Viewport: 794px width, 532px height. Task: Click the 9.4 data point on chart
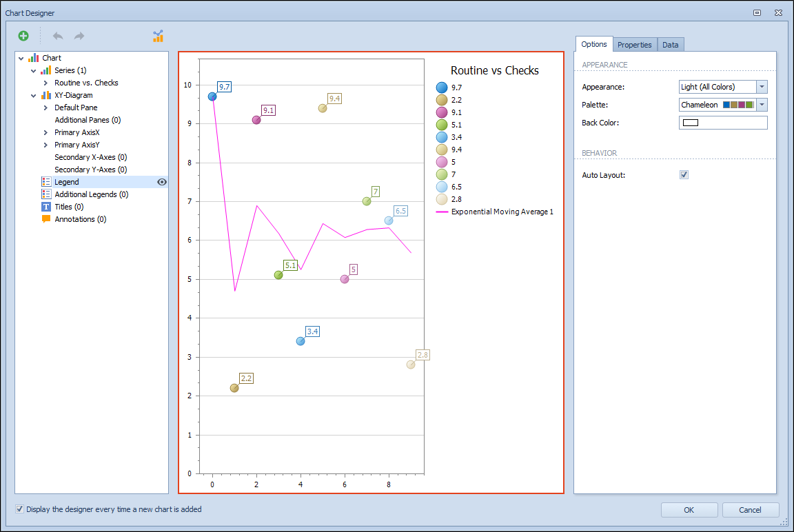click(323, 108)
